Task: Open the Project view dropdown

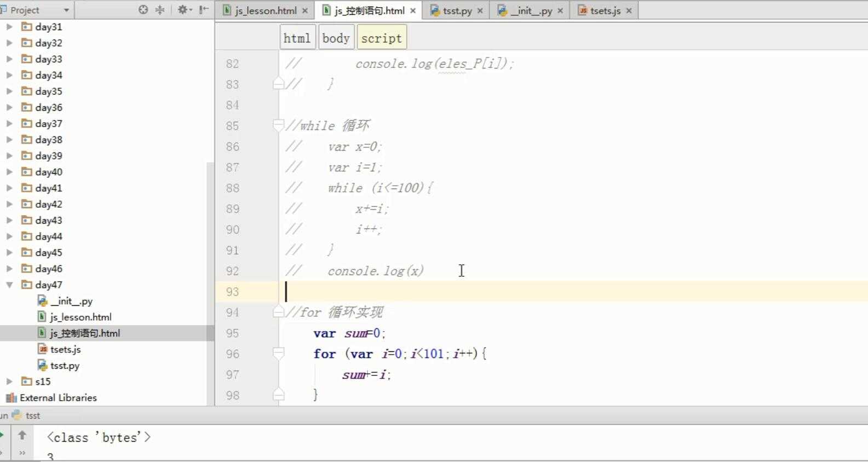Action: 66,10
